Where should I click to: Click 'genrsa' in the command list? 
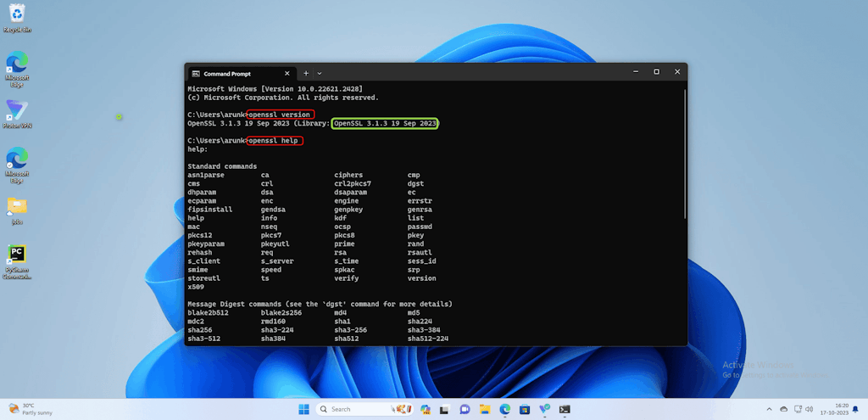420,210
